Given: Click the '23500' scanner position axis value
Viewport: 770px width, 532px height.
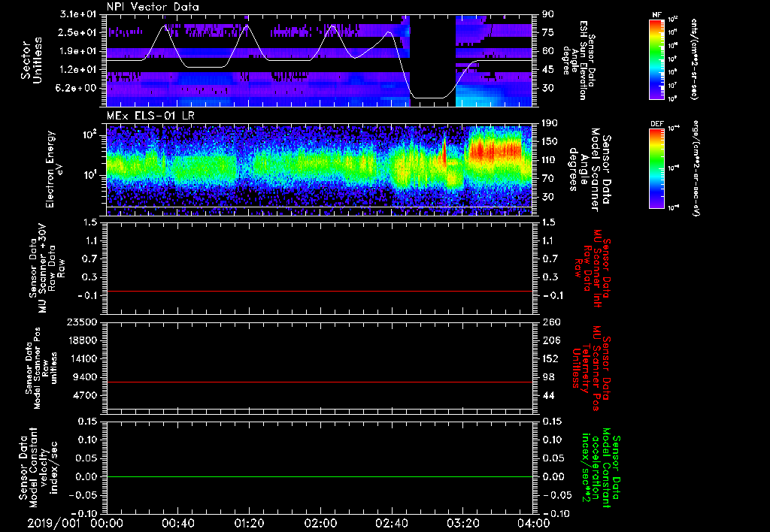Looking at the screenshot, I should [82, 322].
